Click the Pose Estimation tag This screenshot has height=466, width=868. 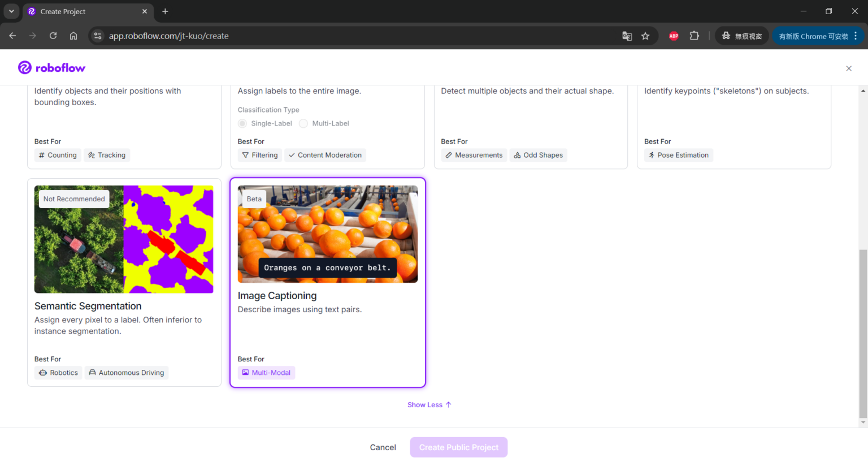[x=678, y=155]
